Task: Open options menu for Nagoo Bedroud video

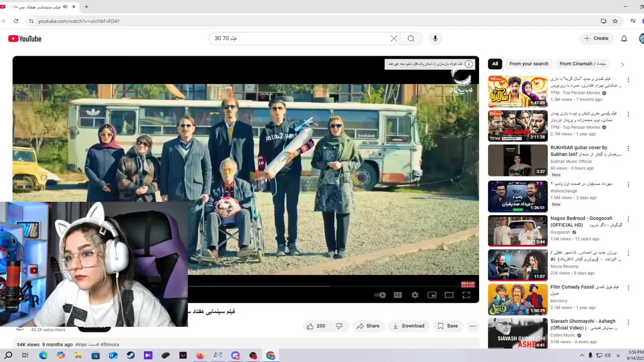Action: 628,219
